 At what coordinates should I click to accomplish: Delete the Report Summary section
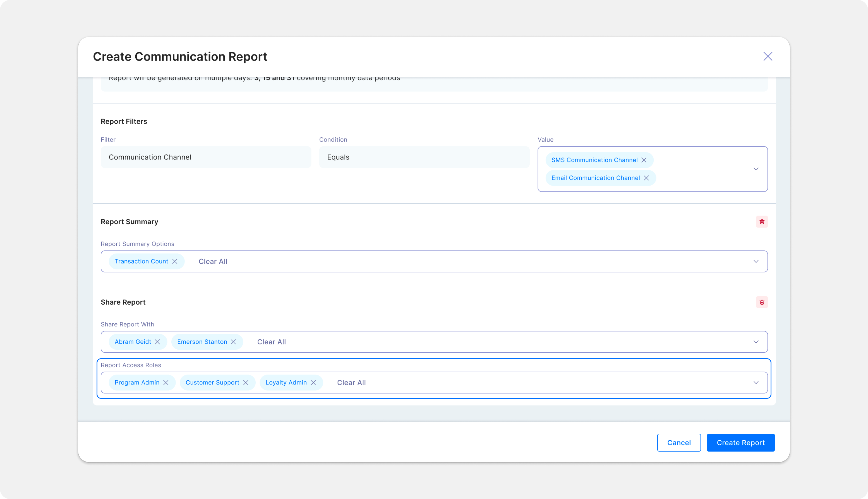tap(762, 222)
